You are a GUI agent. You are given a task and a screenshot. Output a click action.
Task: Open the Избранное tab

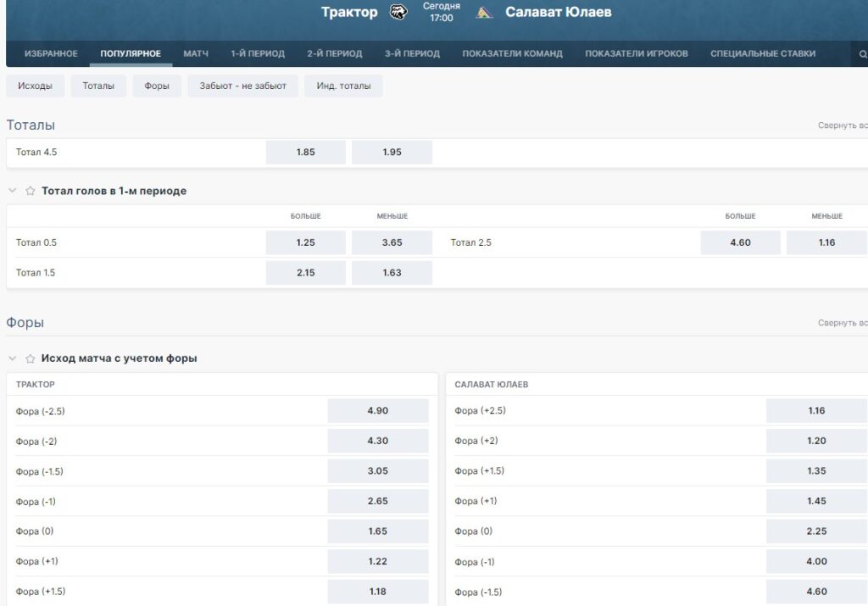(x=51, y=53)
